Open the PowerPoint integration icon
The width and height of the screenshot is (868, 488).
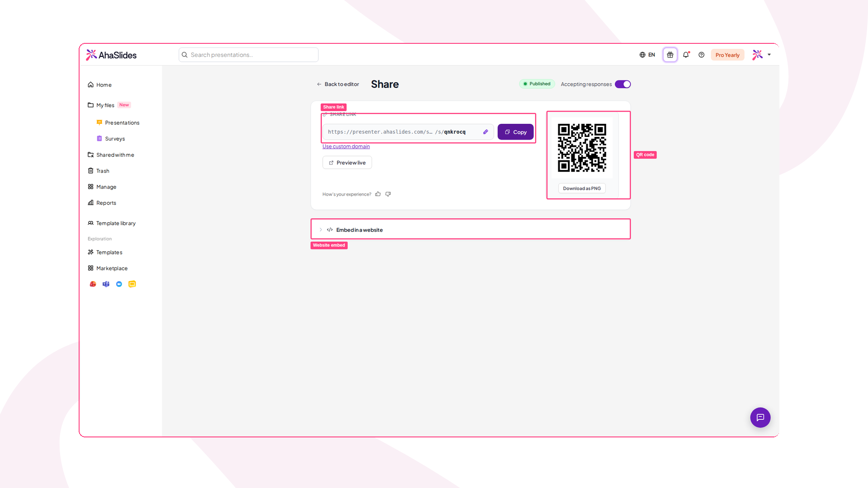(93, 284)
